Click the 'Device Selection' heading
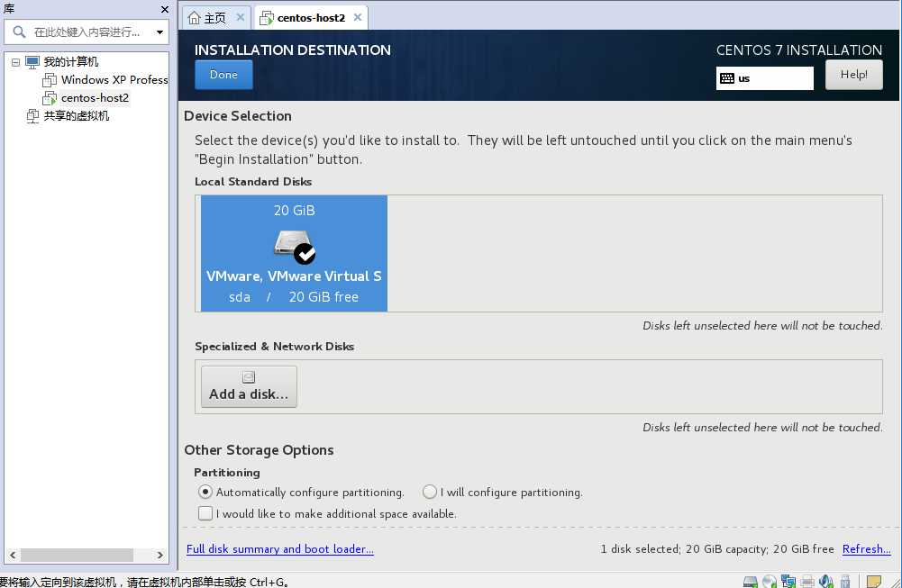 [x=238, y=116]
